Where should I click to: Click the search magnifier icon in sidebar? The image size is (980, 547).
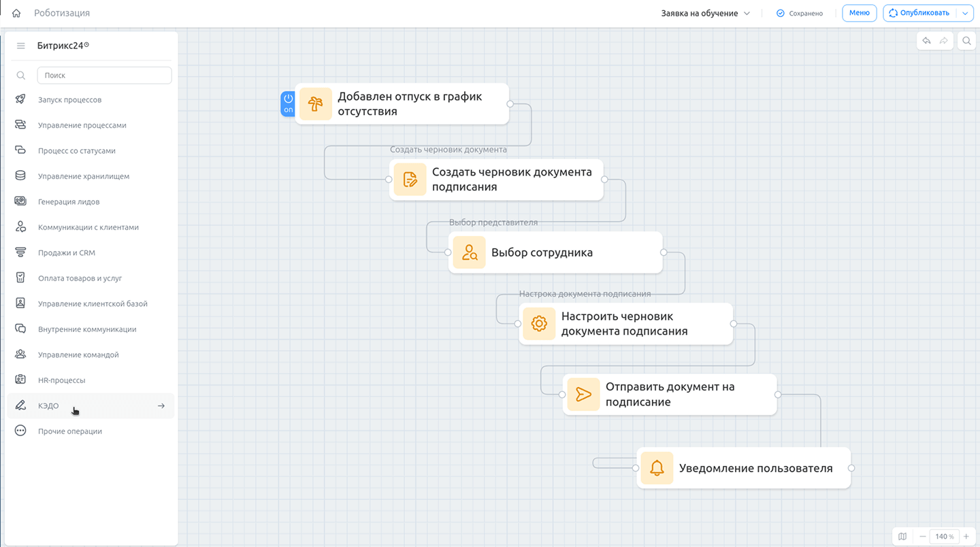[x=20, y=76]
